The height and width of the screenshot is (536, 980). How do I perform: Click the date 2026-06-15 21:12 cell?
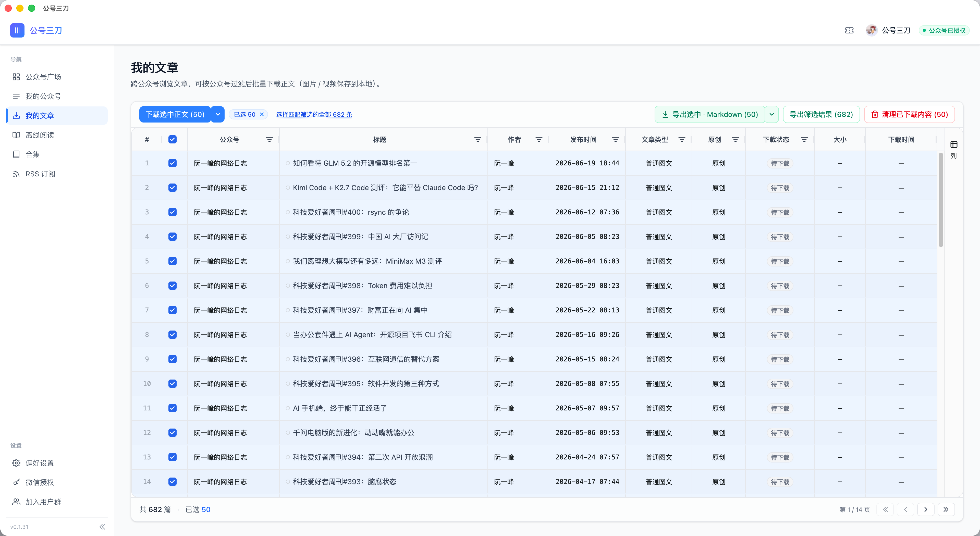coord(587,188)
